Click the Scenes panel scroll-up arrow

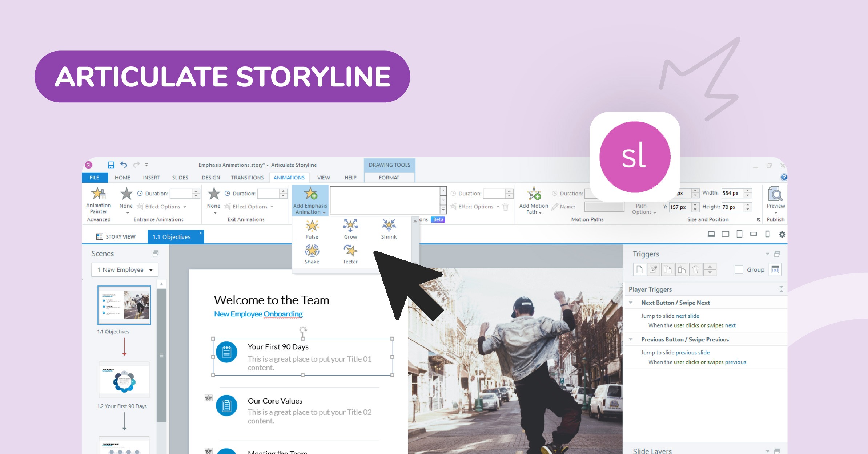[x=161, y=284]
